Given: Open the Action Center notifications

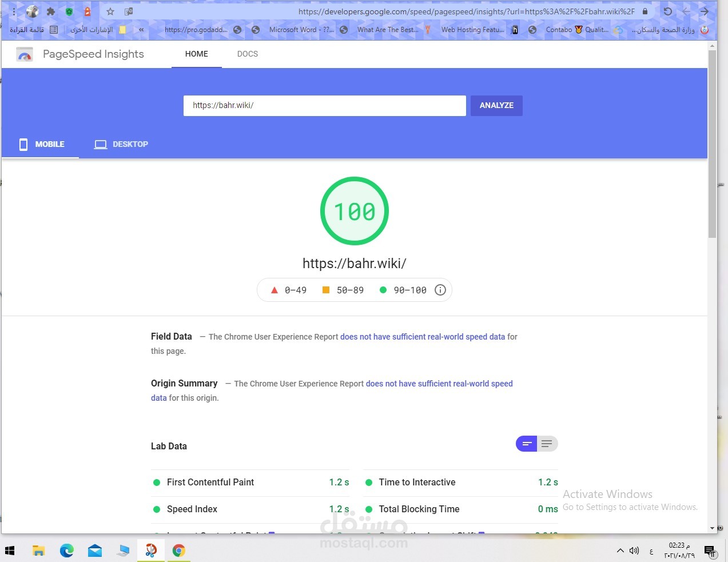Looking at the screenshot, I should click(x=710, y=551).
